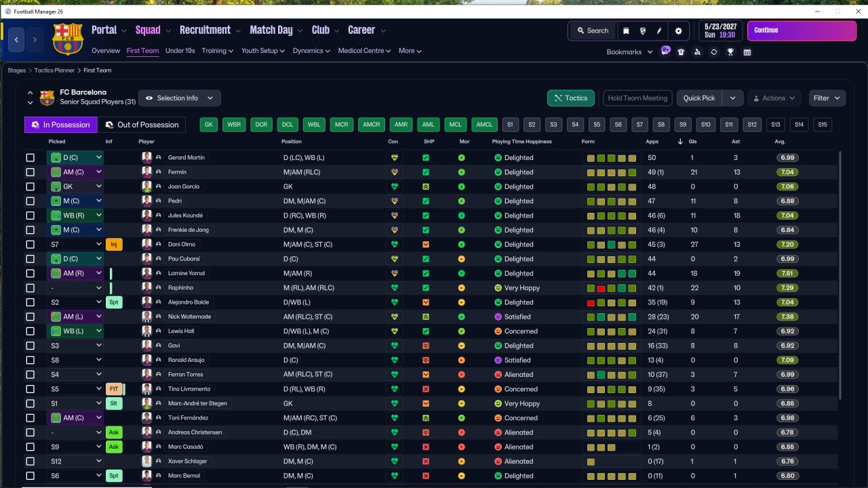Open the messages icon with 9+ badge
Image resolution: width=868 pixels, height=488 pixels.
tap(665, 52)
